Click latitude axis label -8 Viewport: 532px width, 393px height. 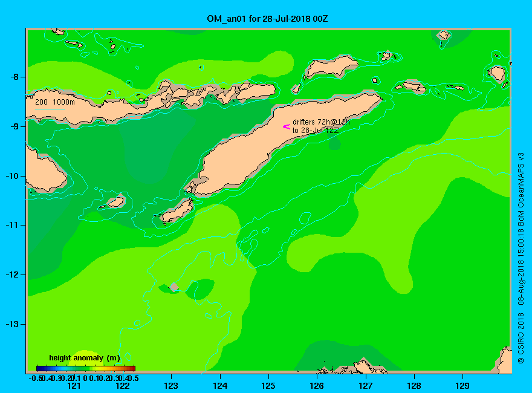pos(15,77)
